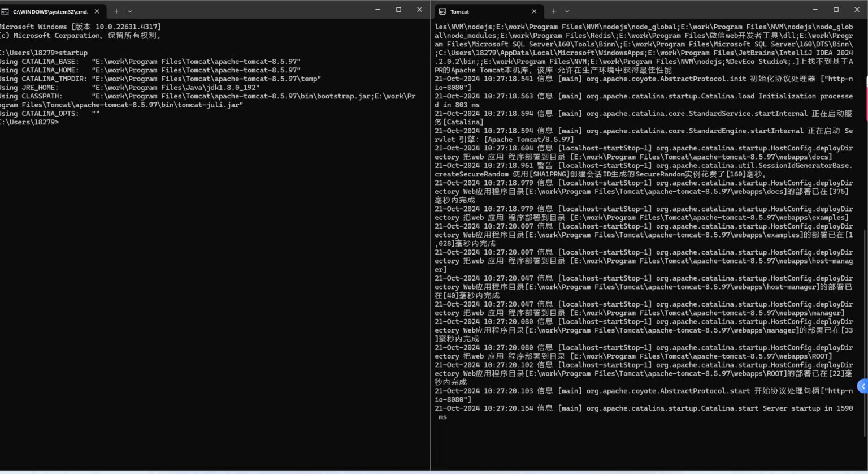Image resolution: width=868 pixels, height=474 pixels.
Task: Click the blue chevron bubble on right screen edge
Action: (863, 386)
